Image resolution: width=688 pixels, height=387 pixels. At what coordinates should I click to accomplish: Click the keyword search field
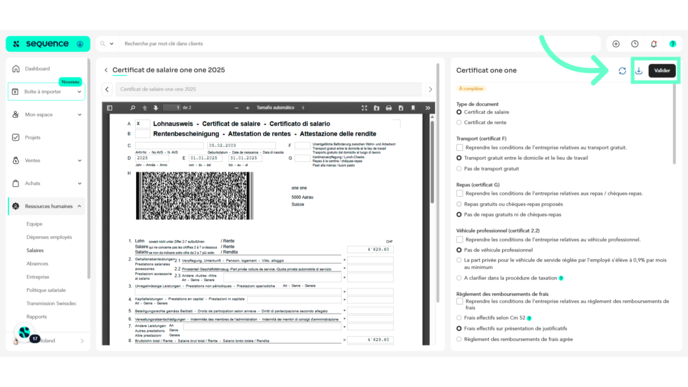coord(359,44)
